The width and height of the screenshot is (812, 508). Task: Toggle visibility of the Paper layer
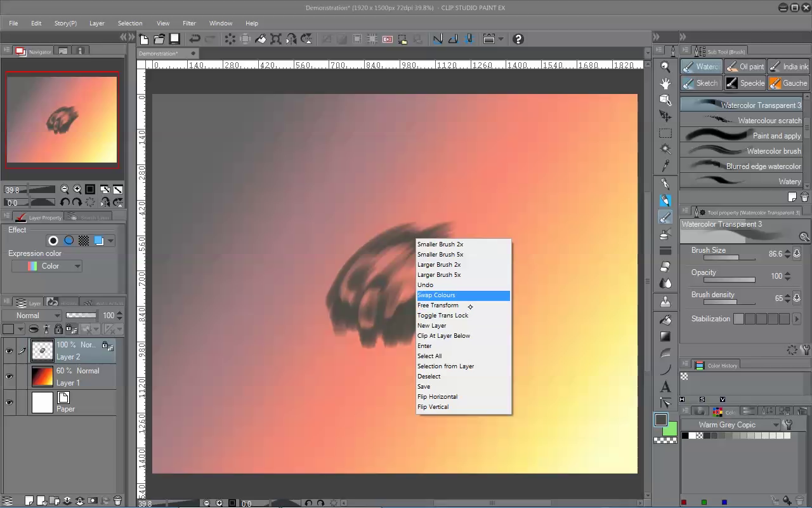[9, 402]
